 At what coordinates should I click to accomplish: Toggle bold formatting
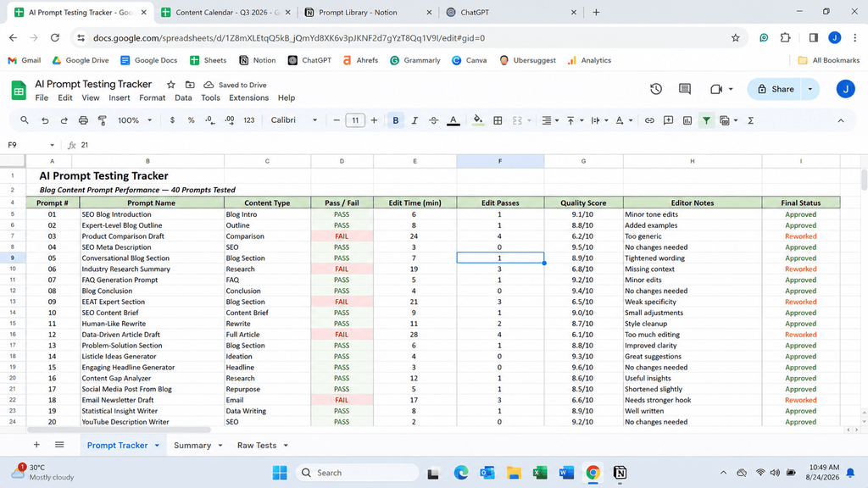tap(395, 120)
